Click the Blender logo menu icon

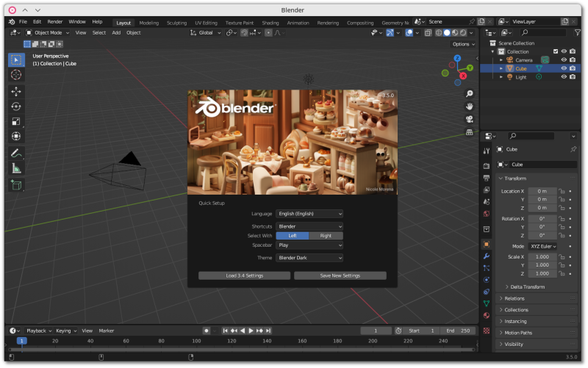[x=12, y=22]
